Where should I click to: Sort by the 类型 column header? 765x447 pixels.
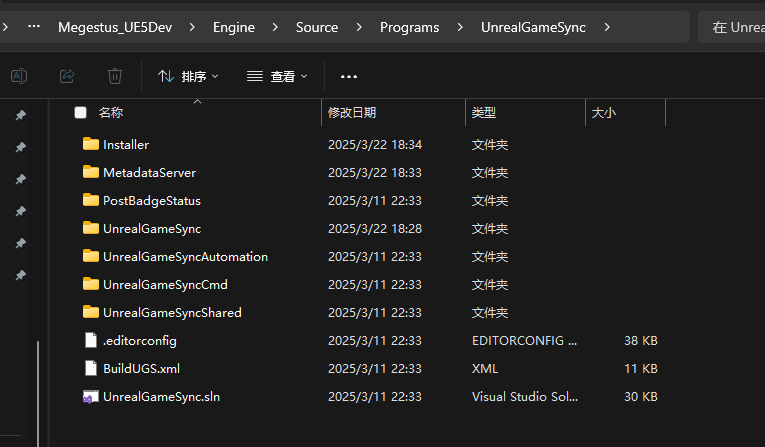tap(483, 113)
